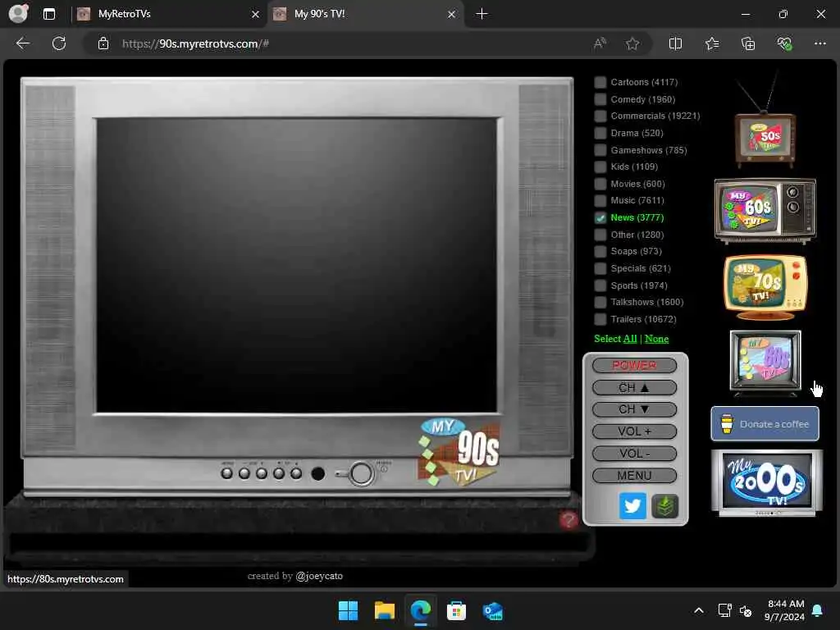Close the MyRetroTVs tab
The height and width of the screenshot is (630, 840).
point(256,15)
